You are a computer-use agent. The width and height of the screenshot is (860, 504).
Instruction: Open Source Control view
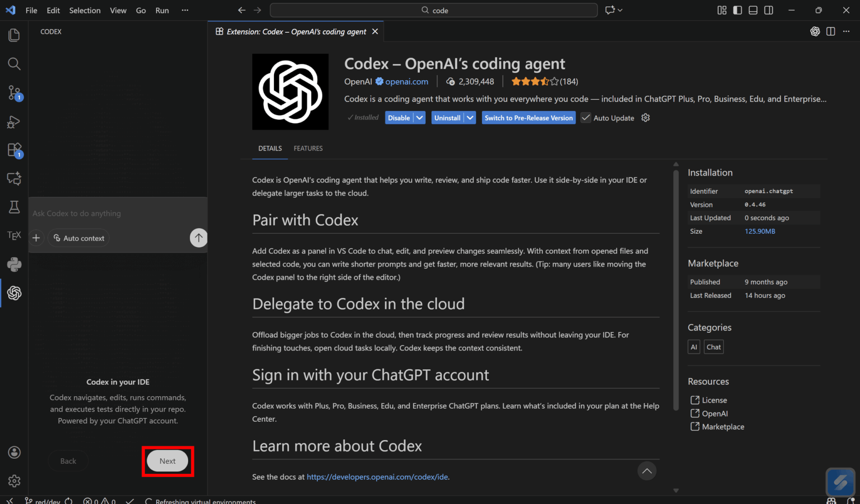pyautogui.click(x=14, y=93)
